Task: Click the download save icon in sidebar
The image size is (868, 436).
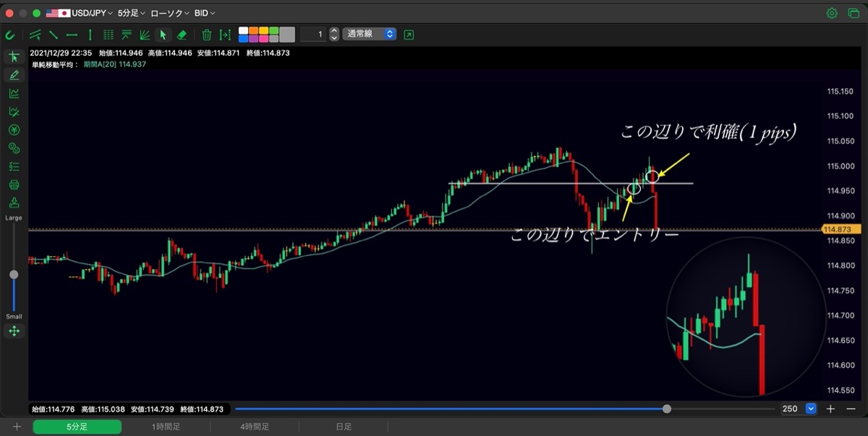Action: click(x=14, y=202)
